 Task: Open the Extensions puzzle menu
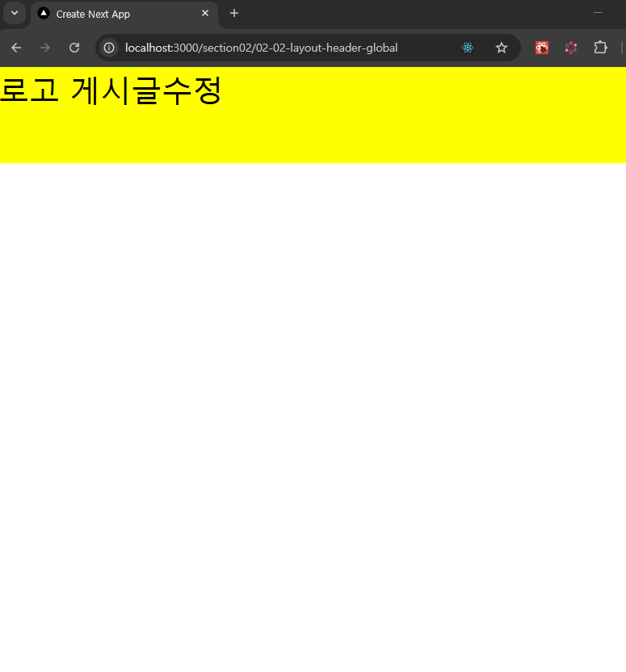point(600,48)
